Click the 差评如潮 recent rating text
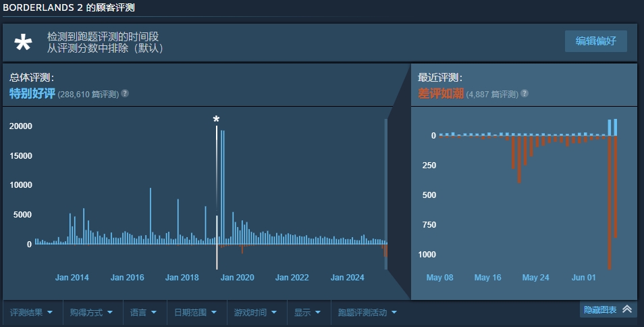The image size is (644, 327). coord(441,93)
